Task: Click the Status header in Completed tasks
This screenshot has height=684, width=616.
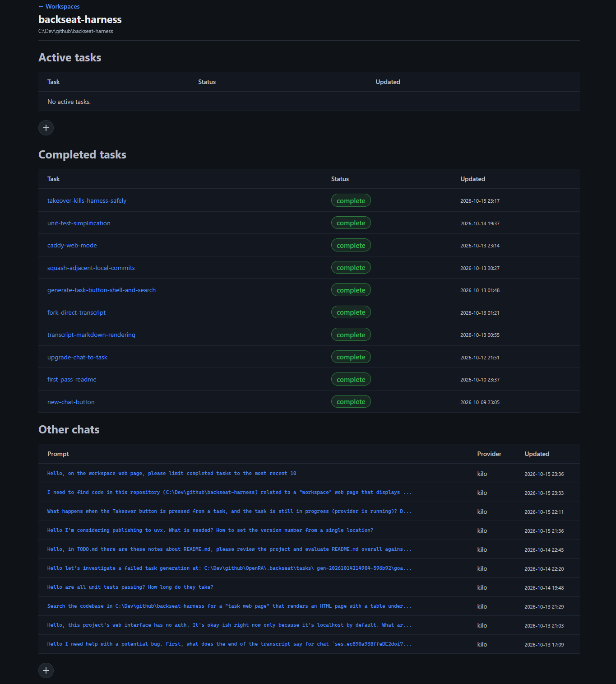Action: pos(340,179)
